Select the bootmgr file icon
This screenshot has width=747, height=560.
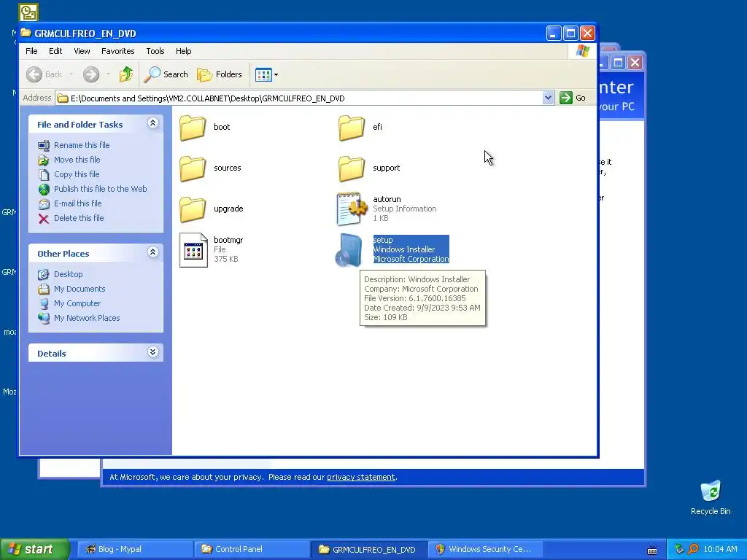(193, 250)
